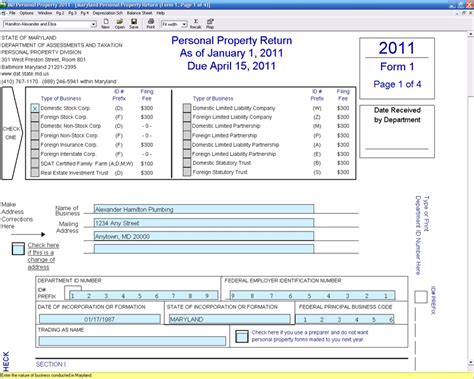Check the Domestic Limited Liability Partnership box
The height and width of the screenshot is (379, 474).
(187, 144)
